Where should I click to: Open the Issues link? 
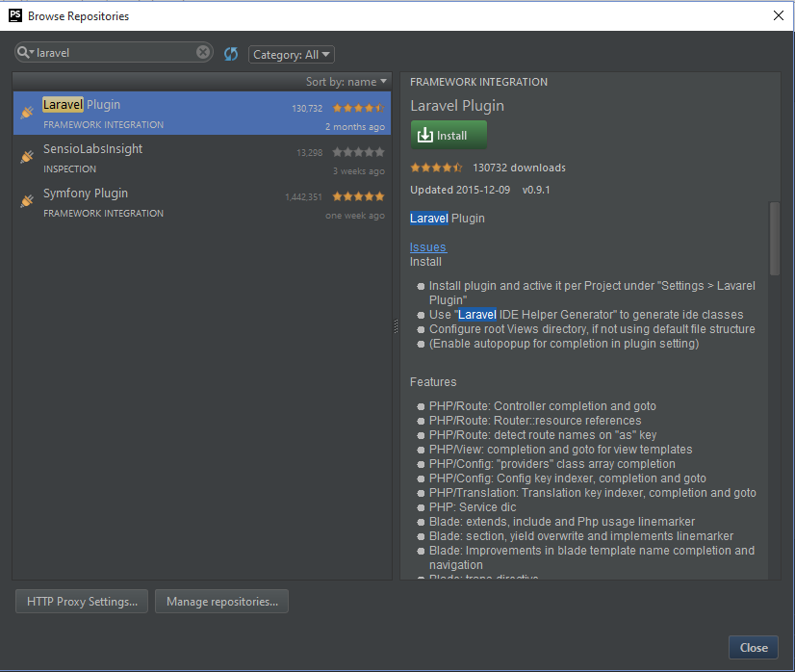click(x=428, y=247)
